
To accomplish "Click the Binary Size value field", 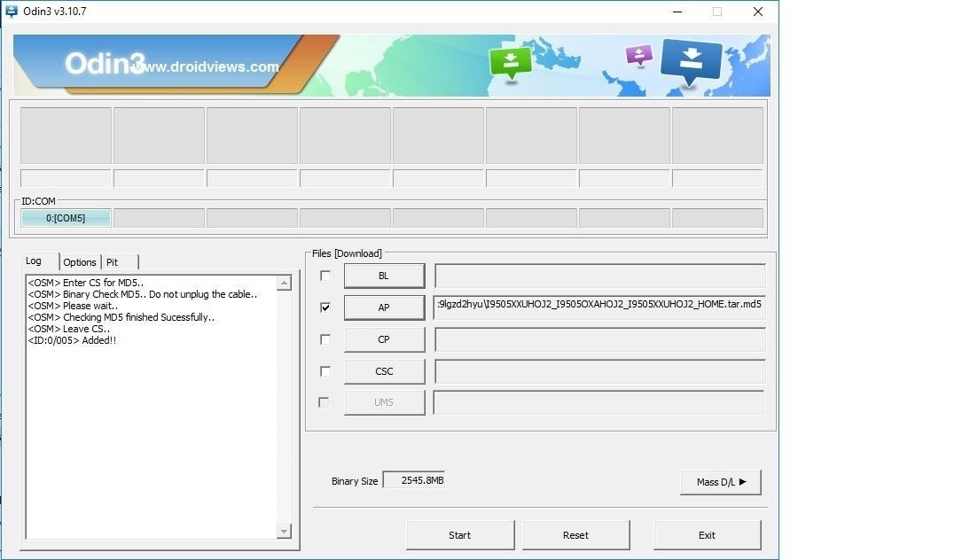I will point(414,480).
